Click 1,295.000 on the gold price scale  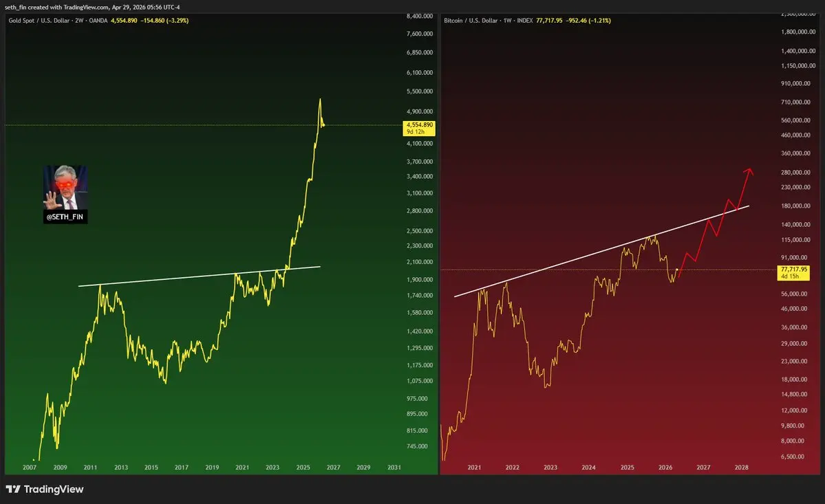point(419,348)
